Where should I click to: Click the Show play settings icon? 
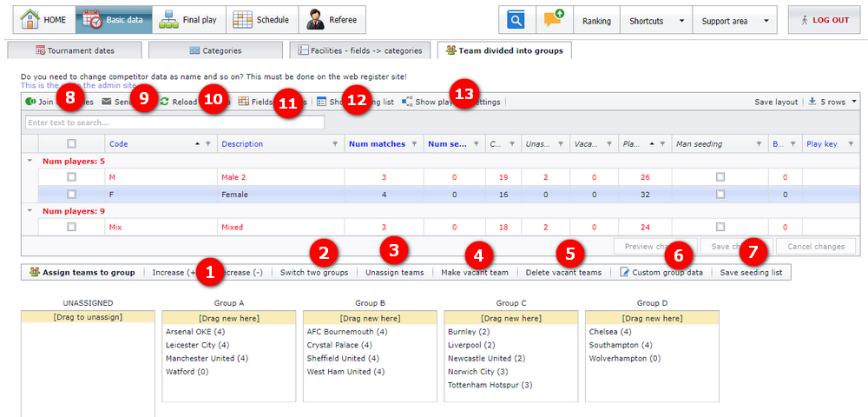pyautogui.click(x=407, y=102)
